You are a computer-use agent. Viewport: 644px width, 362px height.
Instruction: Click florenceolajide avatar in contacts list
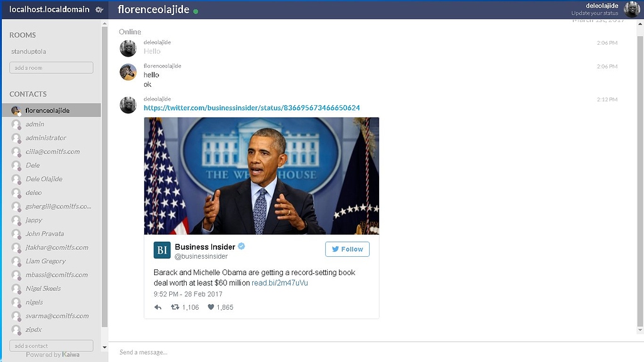click(x=16, y=110)
